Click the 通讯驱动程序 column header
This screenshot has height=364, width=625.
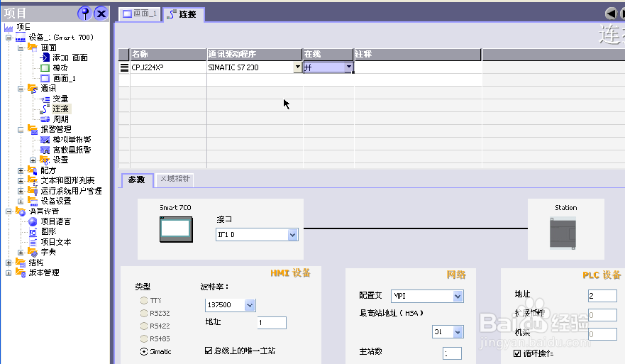pyautogui.click(x=254, y=54)
